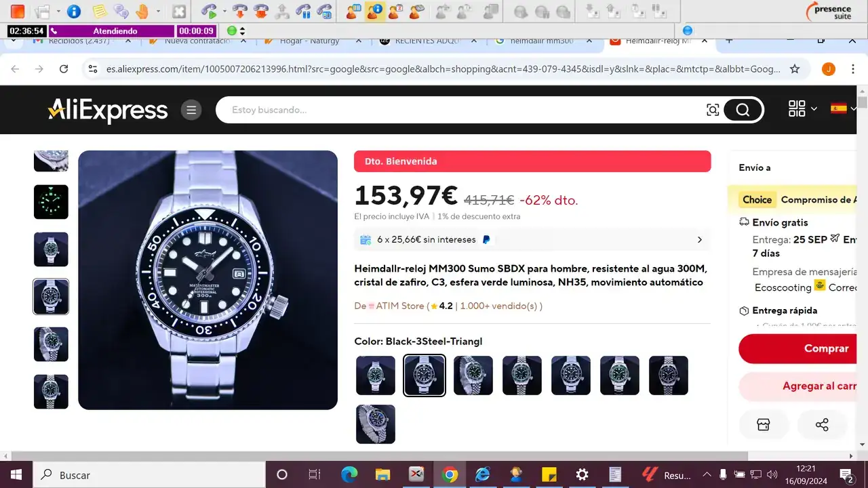Select the first color variant swatch

(375, 375)
